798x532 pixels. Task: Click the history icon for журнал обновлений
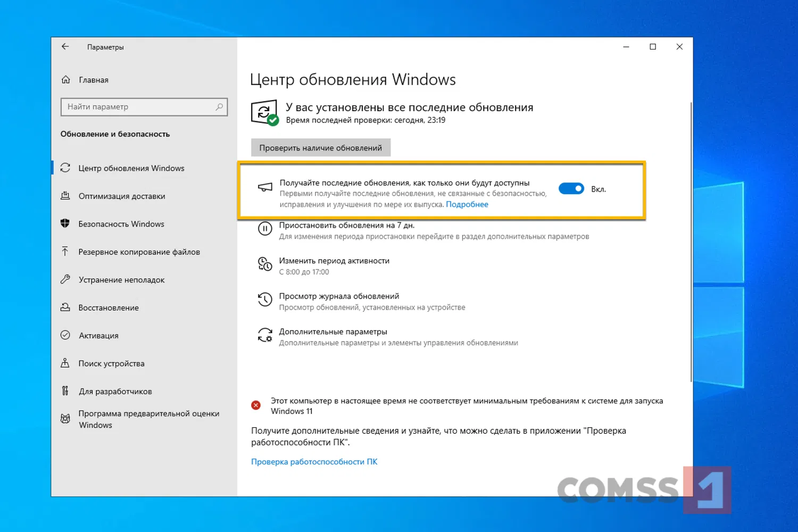(265, 300)
